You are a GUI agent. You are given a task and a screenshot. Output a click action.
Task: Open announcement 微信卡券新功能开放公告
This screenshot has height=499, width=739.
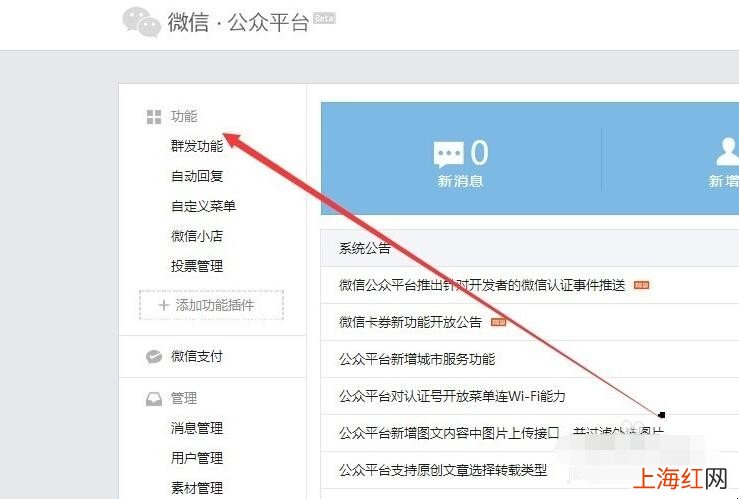point(411,322)
